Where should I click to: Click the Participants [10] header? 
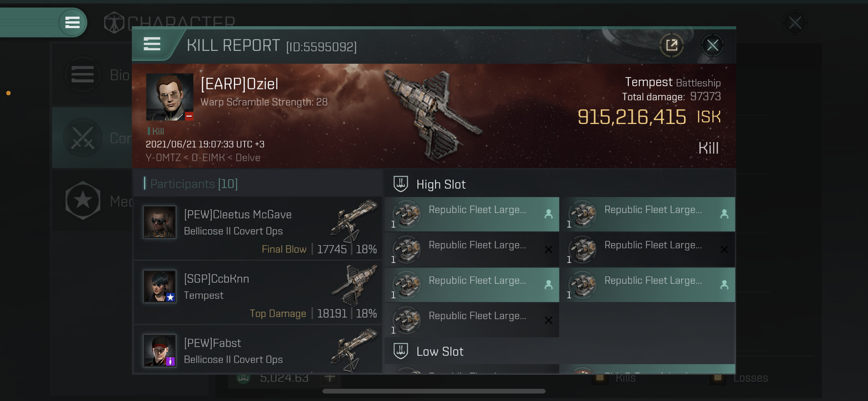[194, 184]
